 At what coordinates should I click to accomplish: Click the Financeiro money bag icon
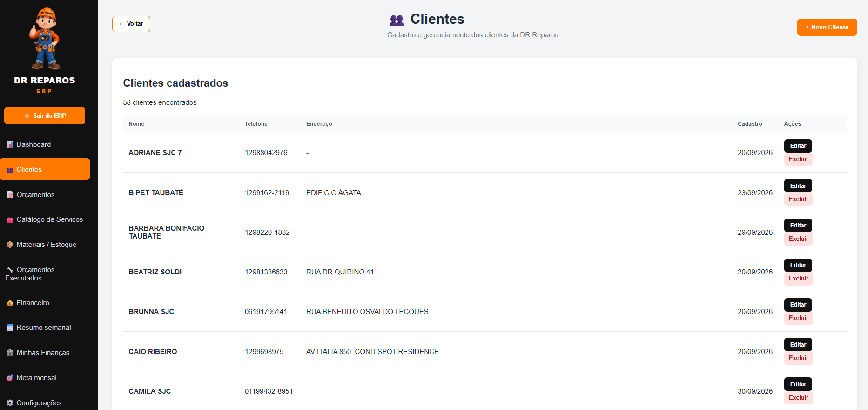[x=10, y=303]
